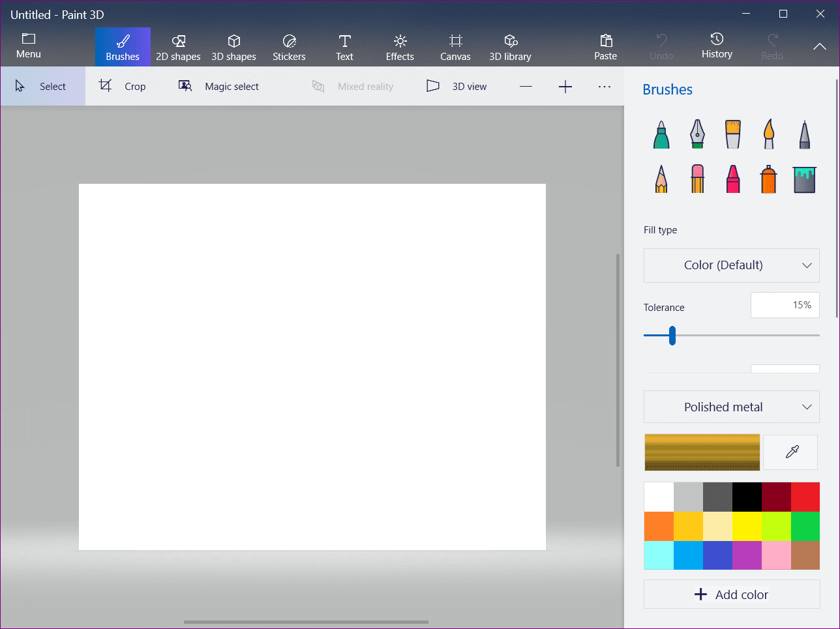Choose the light gray color swatch
The width and height of the screenshot is (840, 629).
tap(688, 497)
